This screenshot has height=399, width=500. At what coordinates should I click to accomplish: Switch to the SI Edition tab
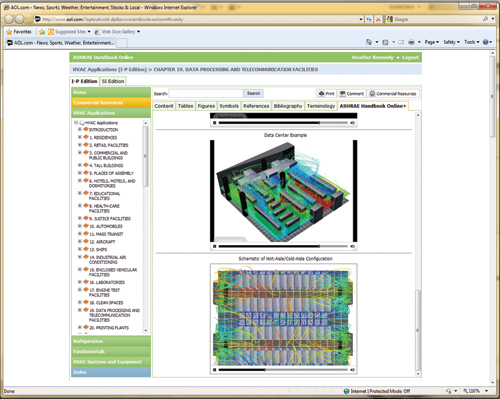click(113, 81)
